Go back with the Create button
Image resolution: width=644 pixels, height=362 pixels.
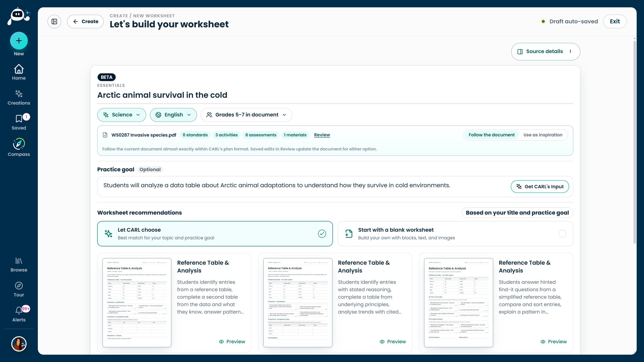click(85, 21)
